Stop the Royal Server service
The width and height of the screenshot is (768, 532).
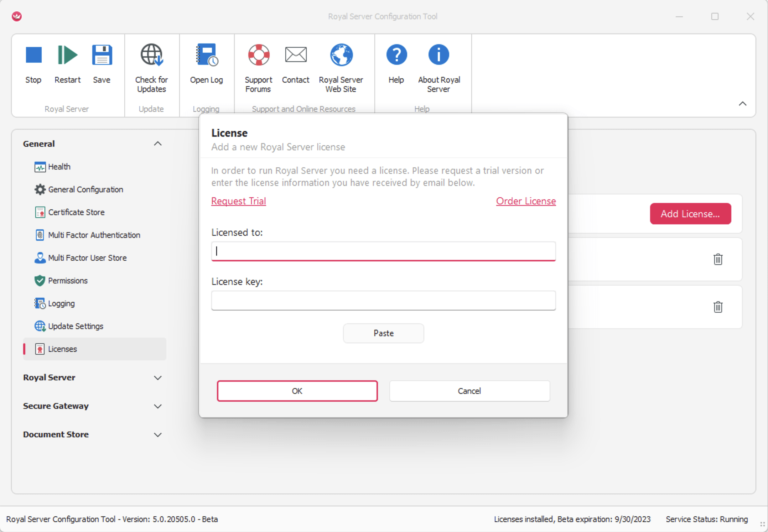click(33, 64)
